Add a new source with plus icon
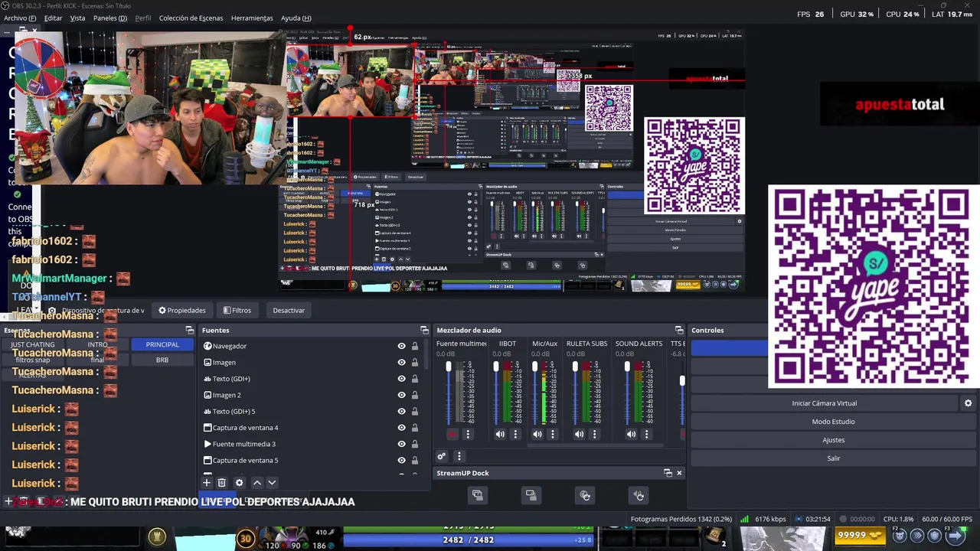The image size is (980, 551). tap(206, 483)
